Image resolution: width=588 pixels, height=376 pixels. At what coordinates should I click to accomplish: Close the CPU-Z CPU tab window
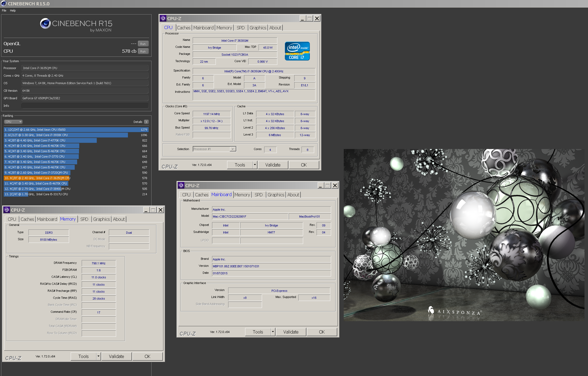point(317,18)
